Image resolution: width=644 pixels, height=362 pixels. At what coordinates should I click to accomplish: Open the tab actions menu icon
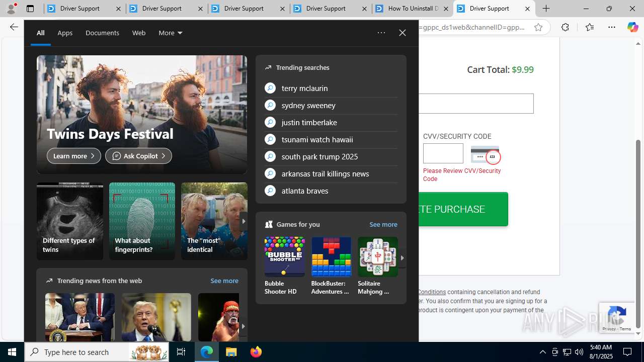tap(30, 9)
